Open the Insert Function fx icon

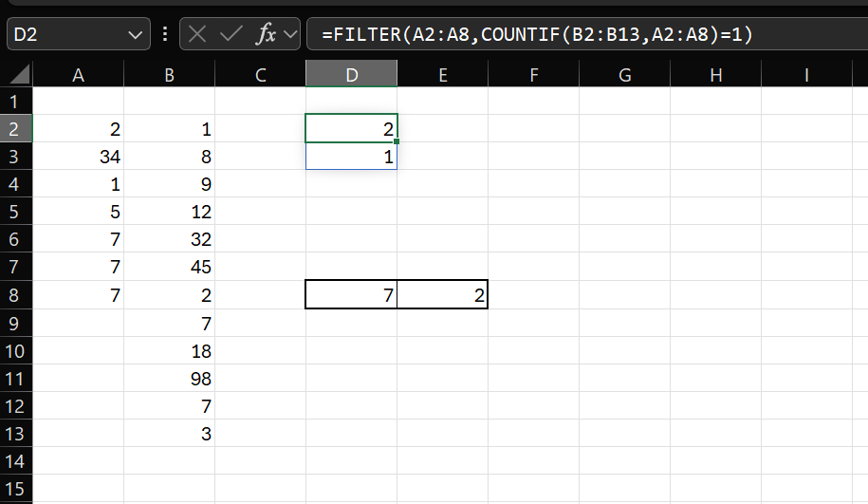pos(266,34)
